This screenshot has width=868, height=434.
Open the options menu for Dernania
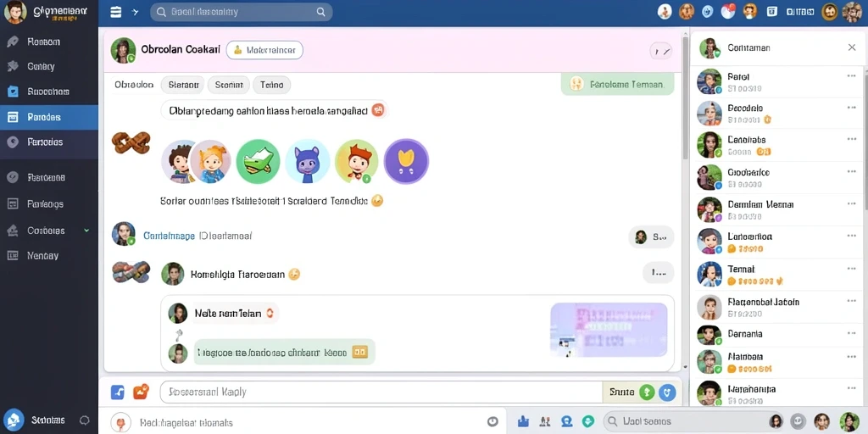851,332
